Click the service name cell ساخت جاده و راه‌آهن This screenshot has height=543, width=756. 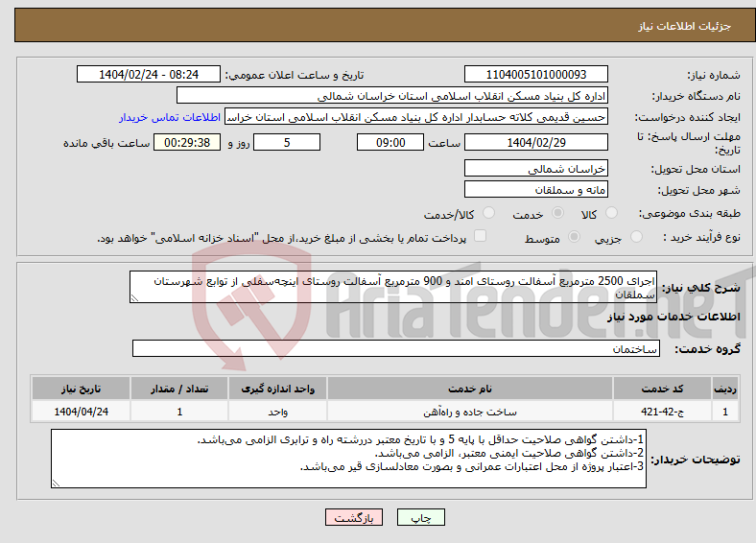coord(469,412)
